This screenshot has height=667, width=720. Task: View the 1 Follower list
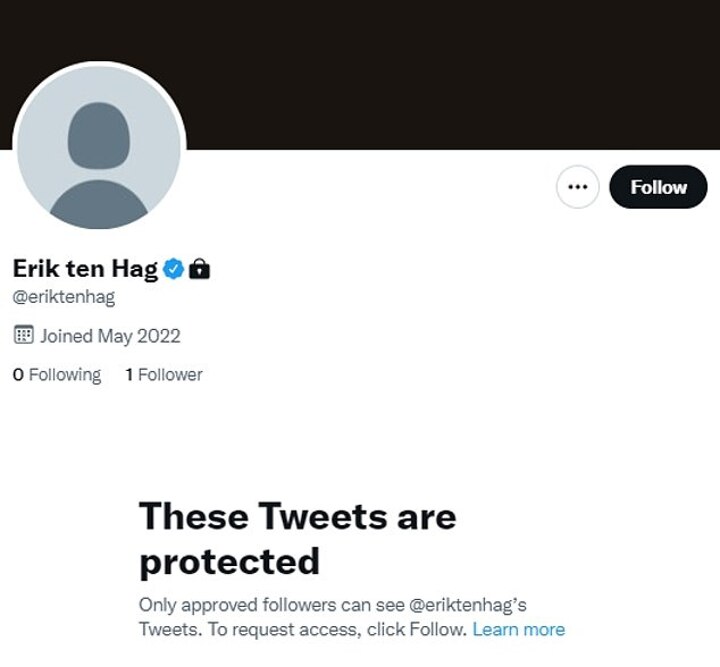coord(164,375)
